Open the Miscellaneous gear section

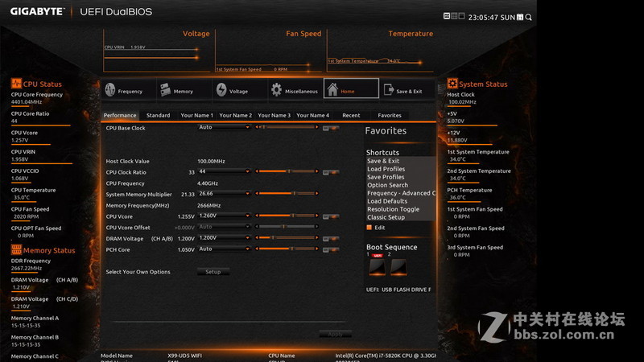coord(276,89)
